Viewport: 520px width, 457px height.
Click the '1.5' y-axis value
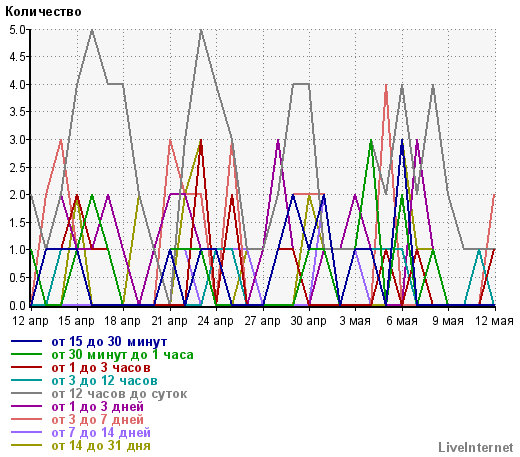(17, 223)
